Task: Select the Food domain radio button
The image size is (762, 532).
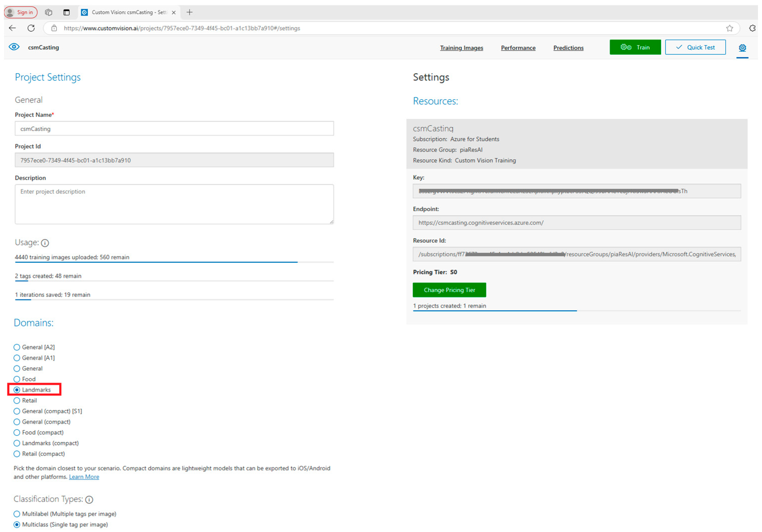Action: tap(17, 379)
